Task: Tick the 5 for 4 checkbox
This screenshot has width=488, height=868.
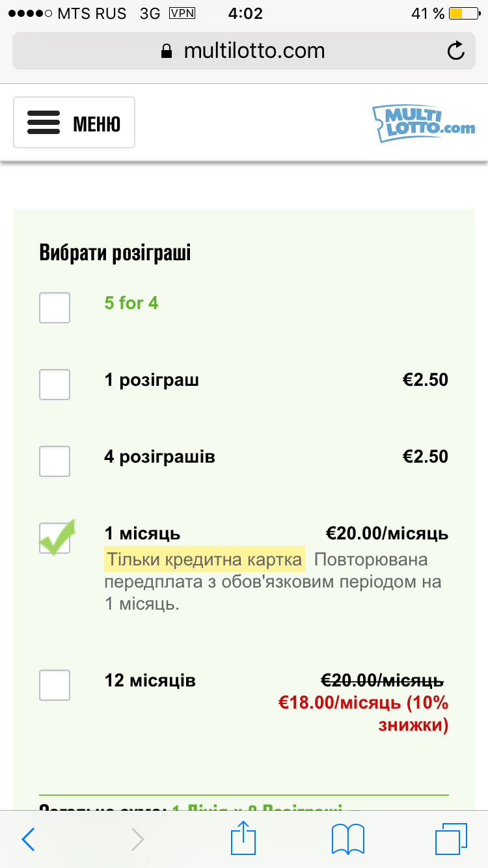Action: coord(55,308)
